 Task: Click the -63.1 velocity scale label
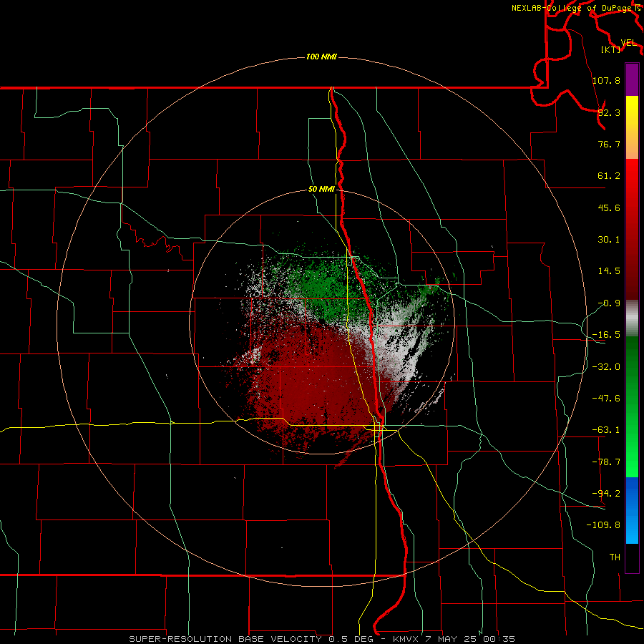pyautogui.click(x=606, y=430)
